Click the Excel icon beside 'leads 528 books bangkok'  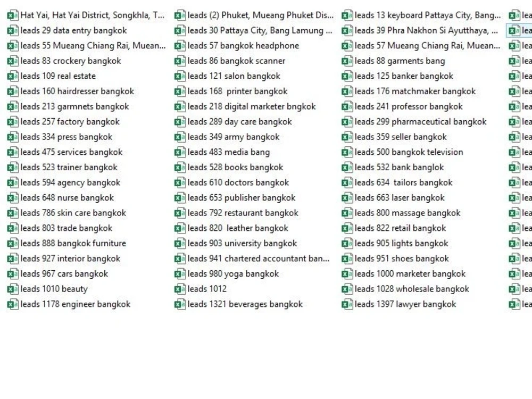[x=180, y=168]
